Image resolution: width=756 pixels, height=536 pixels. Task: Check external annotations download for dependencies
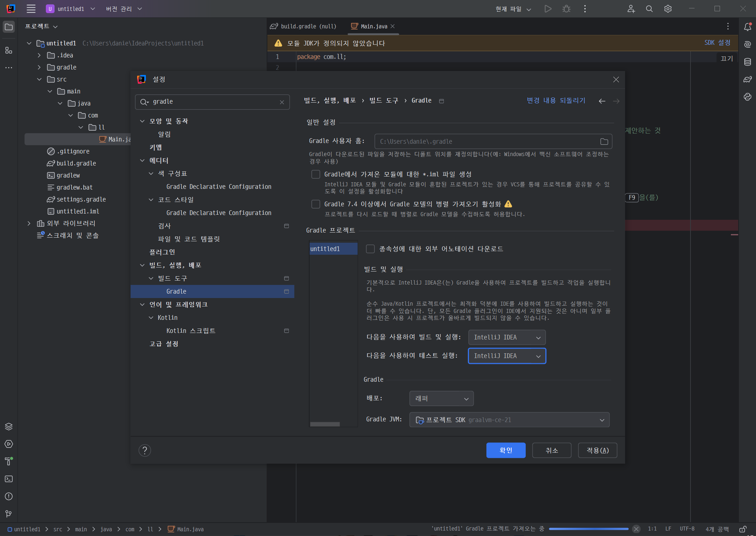click(x=370, y=249)
